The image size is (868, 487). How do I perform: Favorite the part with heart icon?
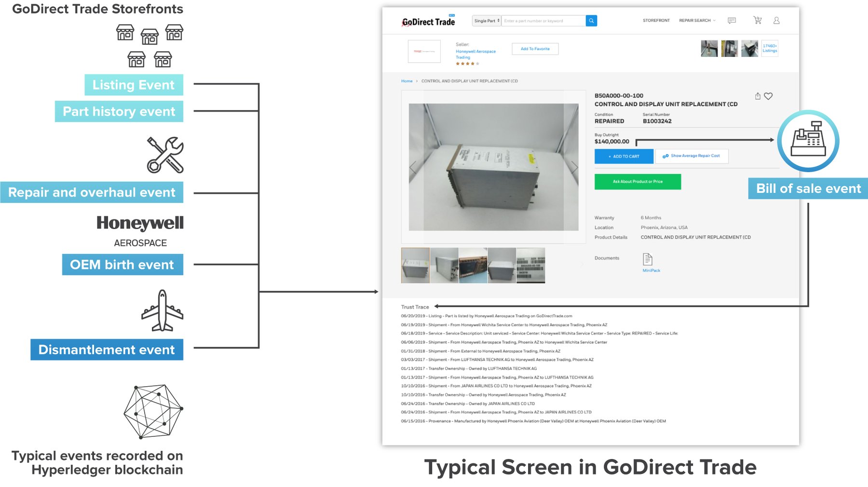point(768,96)
